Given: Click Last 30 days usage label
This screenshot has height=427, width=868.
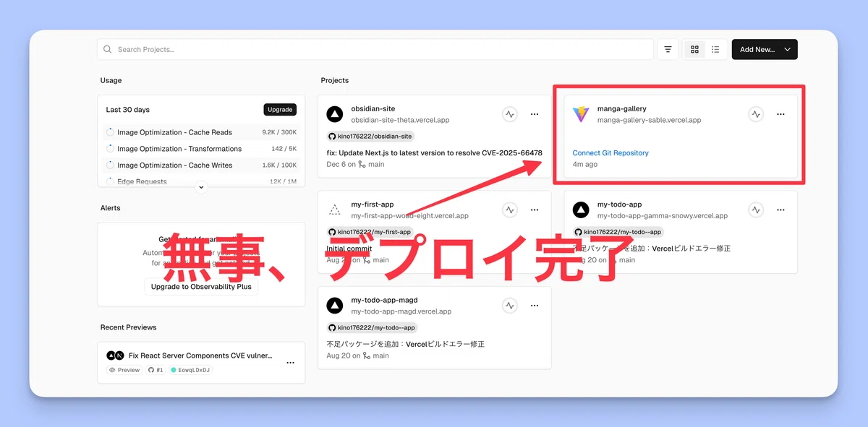Looking at the screenshot, I should (128, 110).
